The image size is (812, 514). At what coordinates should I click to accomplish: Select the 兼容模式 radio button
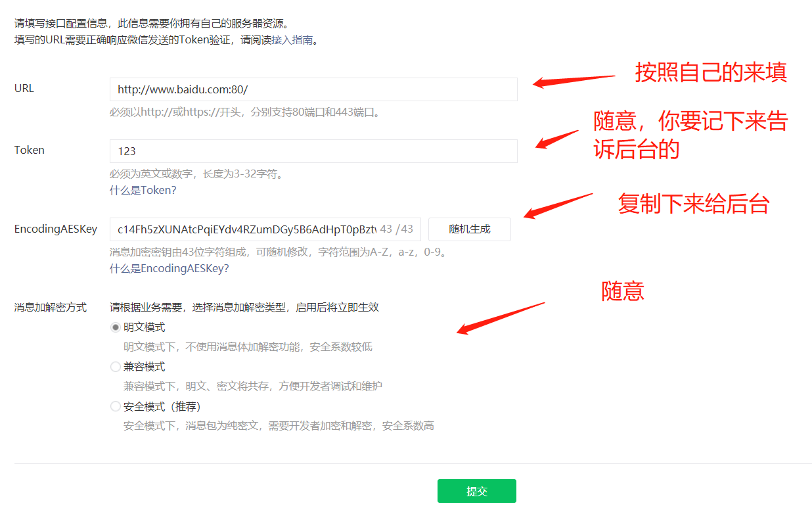(x=116, y=367)
